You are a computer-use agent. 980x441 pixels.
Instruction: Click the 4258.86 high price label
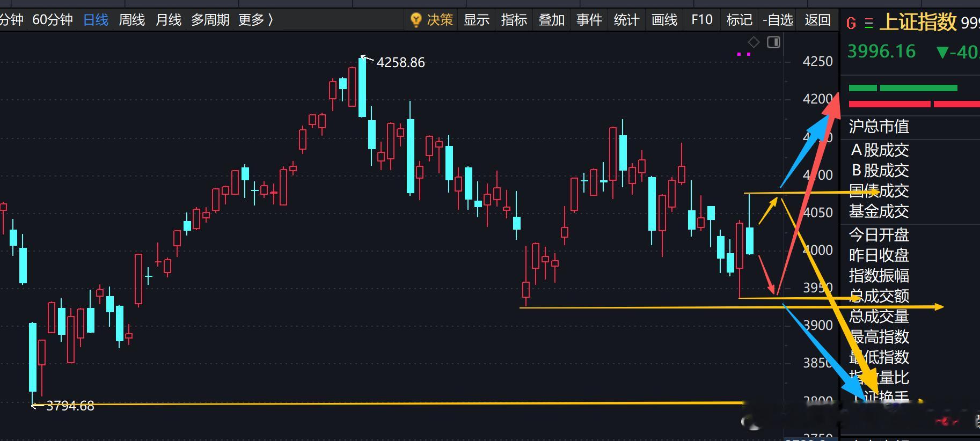[400, 62]
